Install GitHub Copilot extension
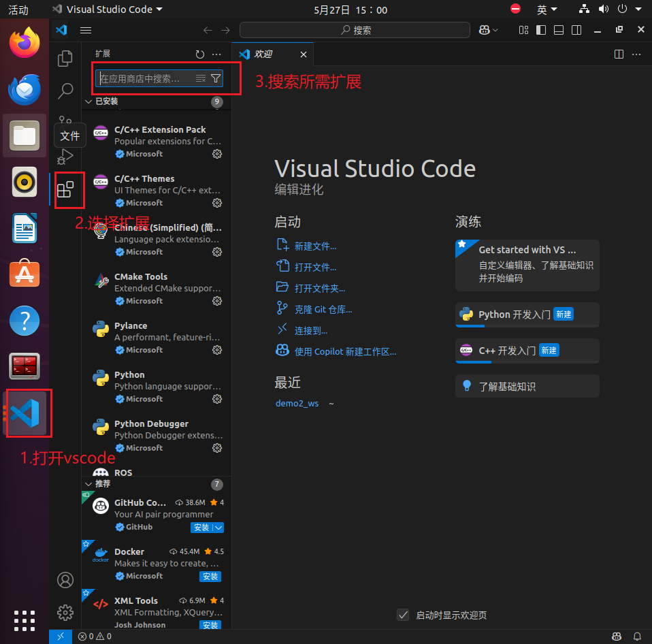Image resolution: width=652 pixels, height=644 pixels. pyautogui.click(x=201, y=528)
